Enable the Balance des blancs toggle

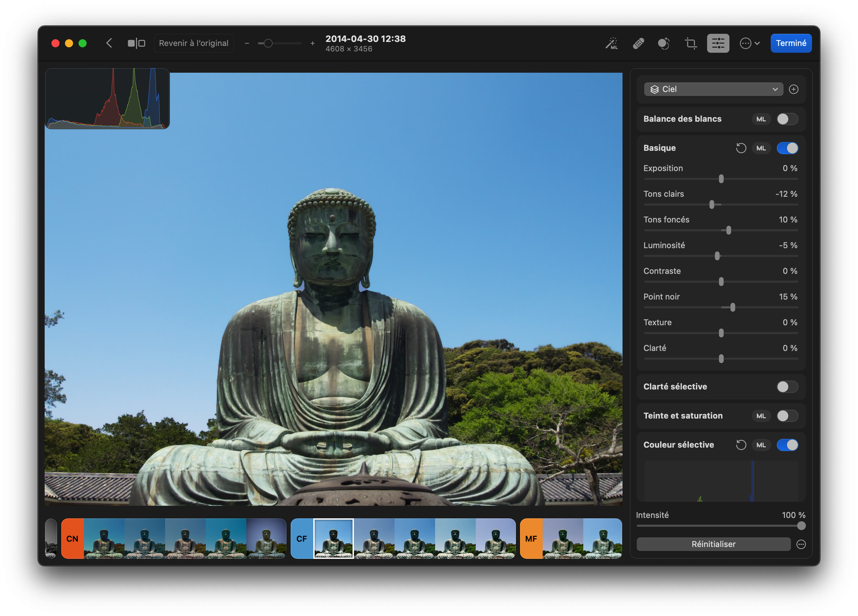click(787, 119)
